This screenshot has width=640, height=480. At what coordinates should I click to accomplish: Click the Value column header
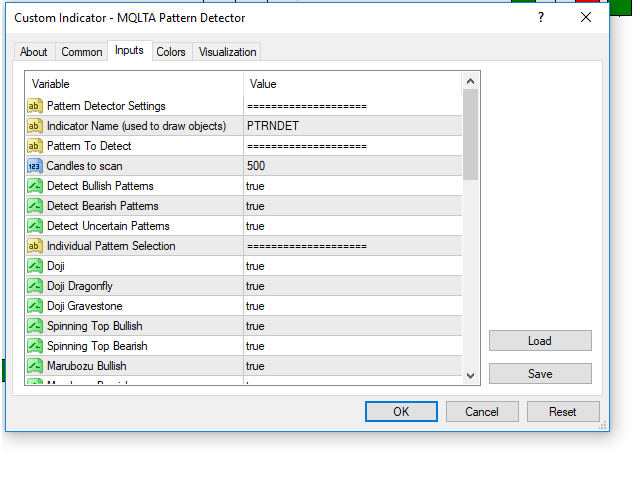tap(353, 84)
